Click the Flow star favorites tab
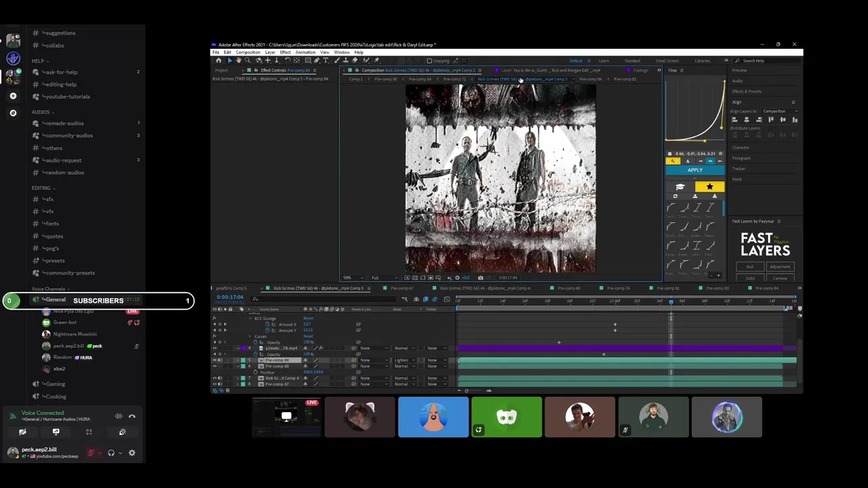The height and width of the screenshot is (488, 868). pos(710,186)
